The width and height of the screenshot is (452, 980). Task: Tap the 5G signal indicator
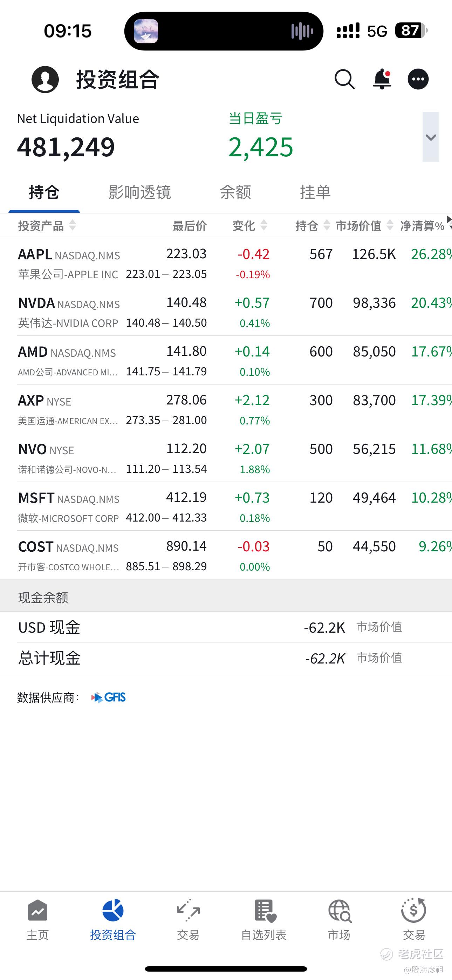point(377,31)
